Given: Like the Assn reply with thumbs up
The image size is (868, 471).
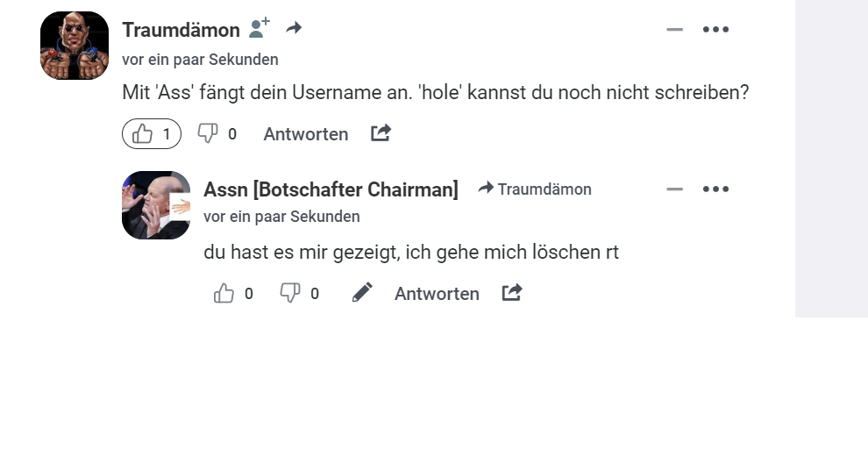Looking at the screenshot, I should click(x=224, y=294).
